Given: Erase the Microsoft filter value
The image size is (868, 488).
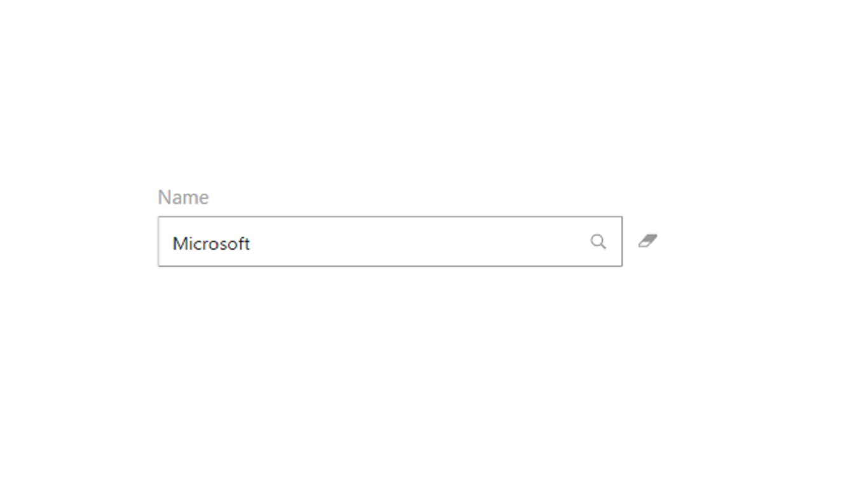Looking at the screenshot, I should click(648, 241).
